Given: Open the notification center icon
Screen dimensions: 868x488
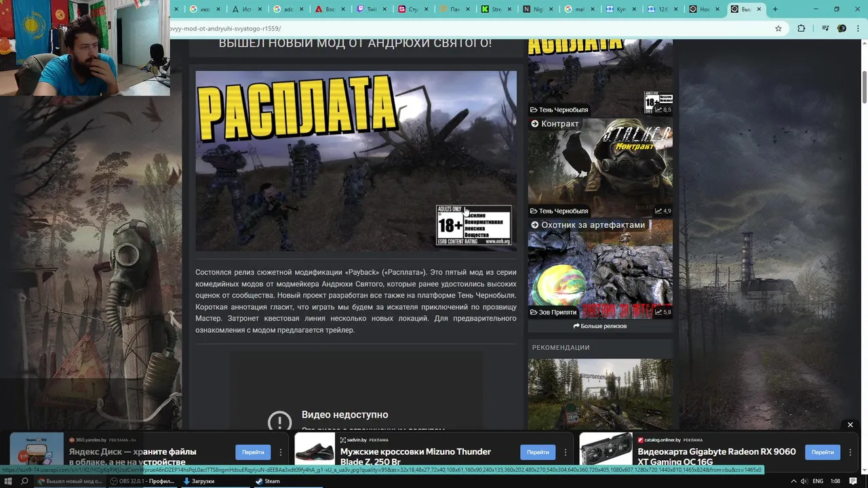Looking at the screenshot, I should (x=853, y=481).
